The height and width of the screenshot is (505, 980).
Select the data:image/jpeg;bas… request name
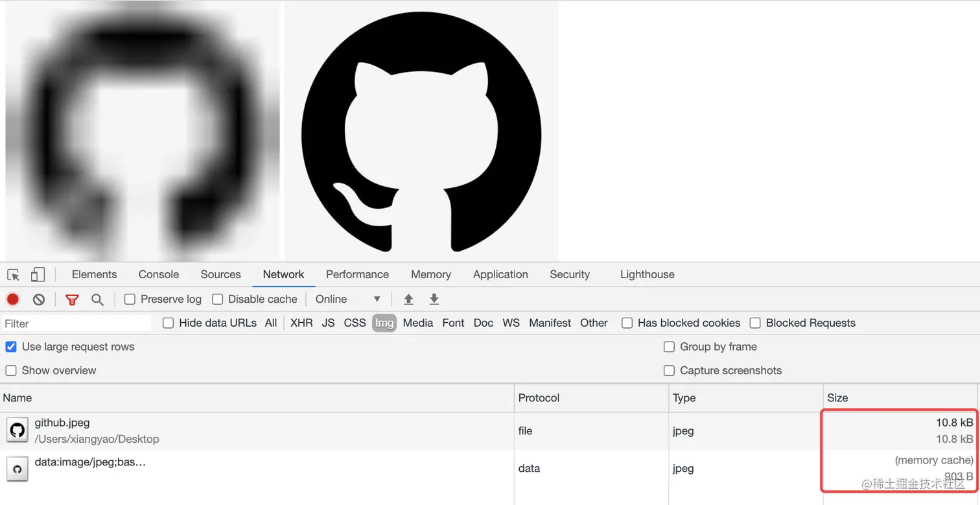point(90,462)
